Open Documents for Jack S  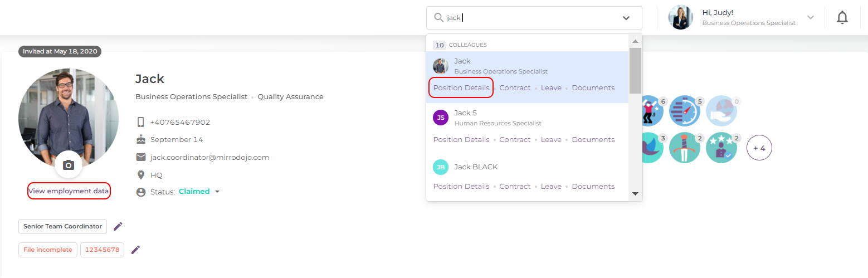point(593,140)
